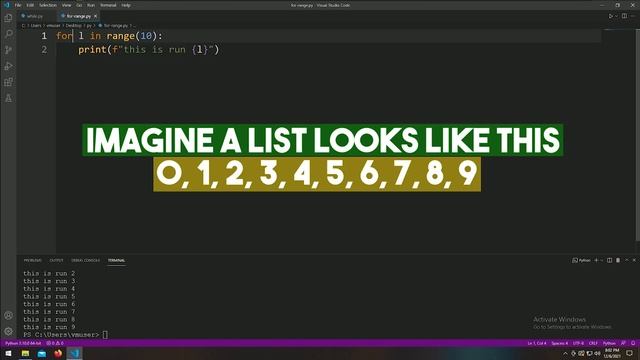The width and height of the screenshot is (640, 360).
Task: Open the Terminal menu
Action: click(108, 5)
